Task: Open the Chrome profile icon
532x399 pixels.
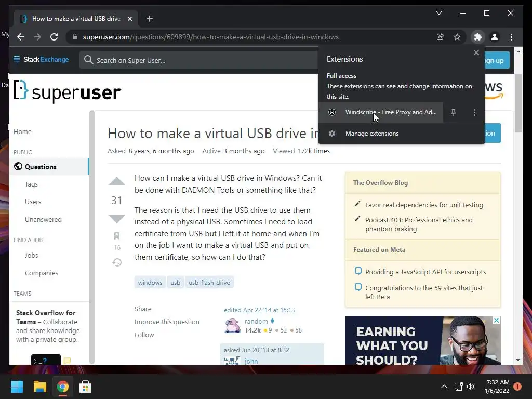Action: [x=495, y=37]
